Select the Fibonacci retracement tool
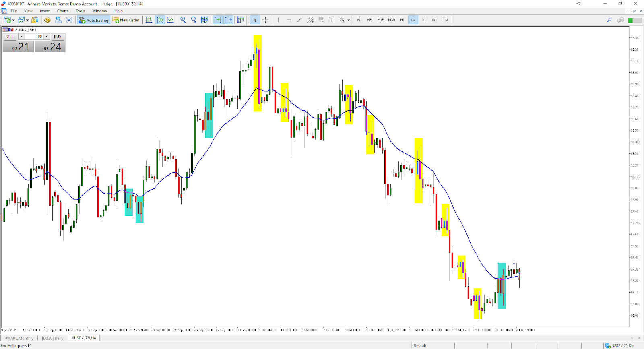The height and width of the screenshot is (349, 644). [x=321, y=20]
